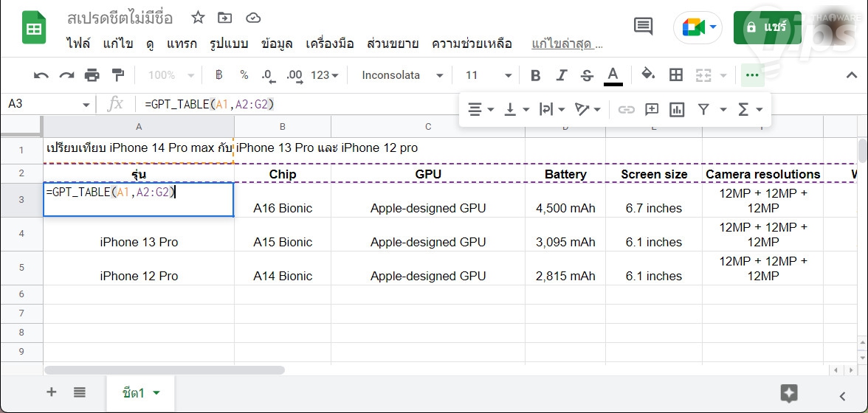View cloud save status icon
868x413 pixels.
[253, 18]
